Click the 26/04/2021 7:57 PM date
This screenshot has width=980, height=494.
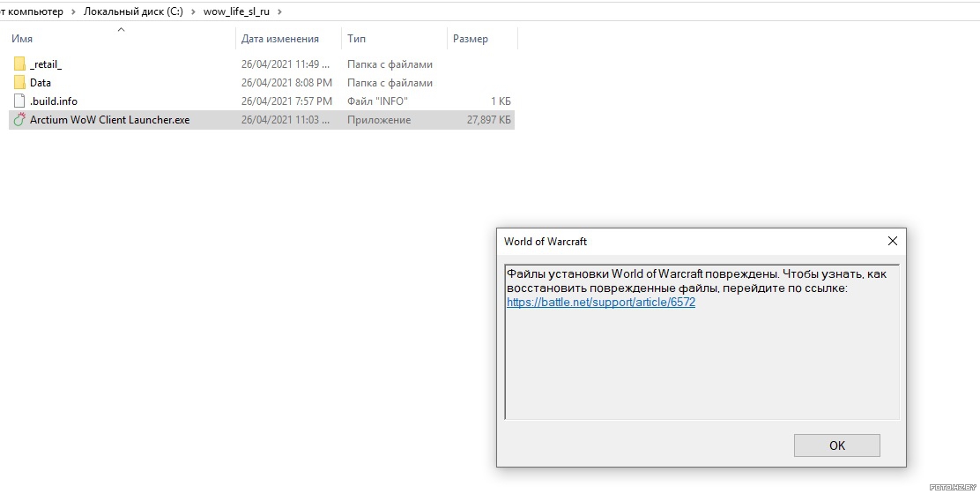pyautogui.click(x=287, y=101)
